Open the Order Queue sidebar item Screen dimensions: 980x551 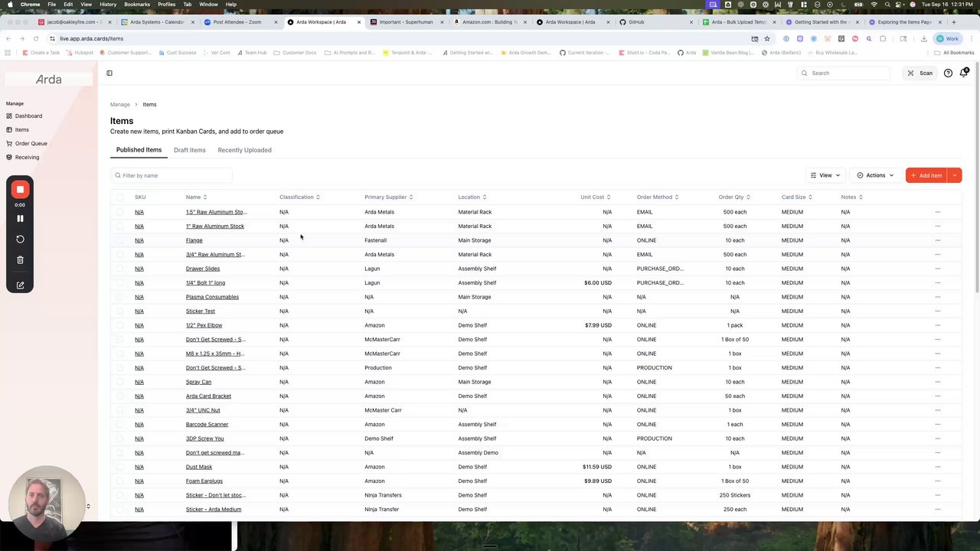[31, 144]
